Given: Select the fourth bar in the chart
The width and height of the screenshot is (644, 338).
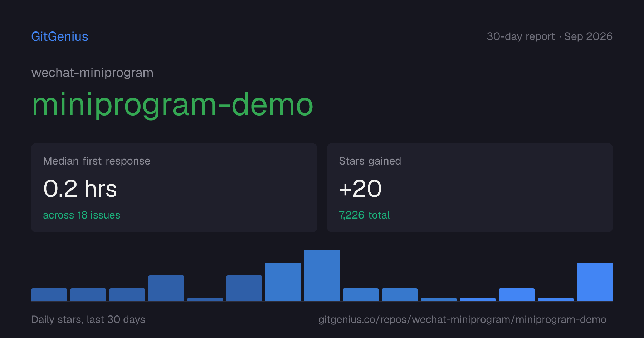Looking at the screenshot, I should pos(166,288).
